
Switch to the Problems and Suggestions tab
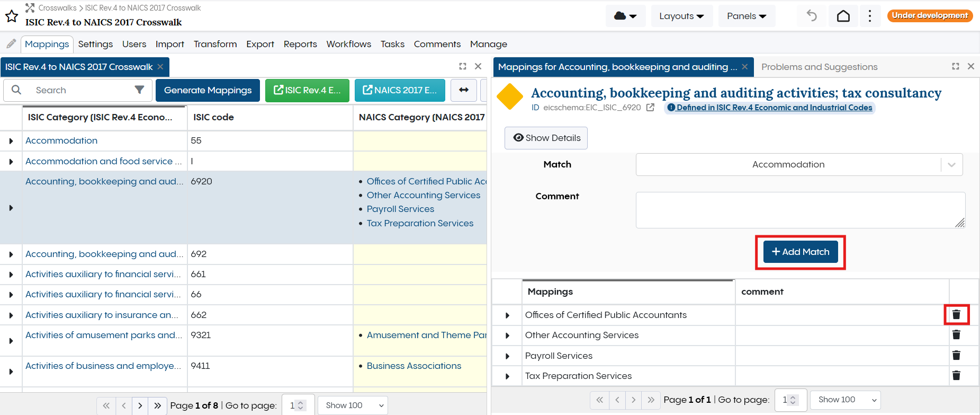pyautogui.click(x=819, y=67)
